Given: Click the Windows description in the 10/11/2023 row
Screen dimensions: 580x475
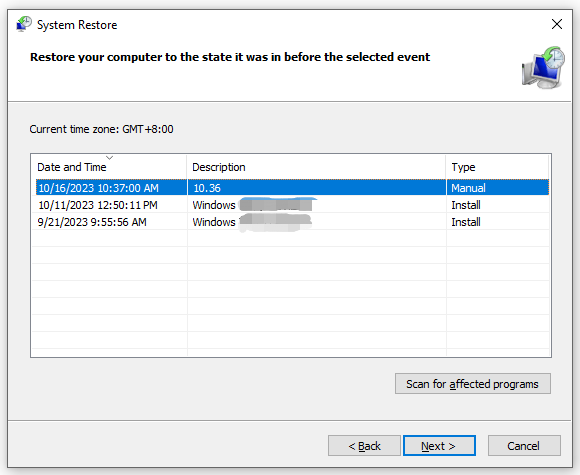Looking at the screenshot, I should [x=214, y=205].
